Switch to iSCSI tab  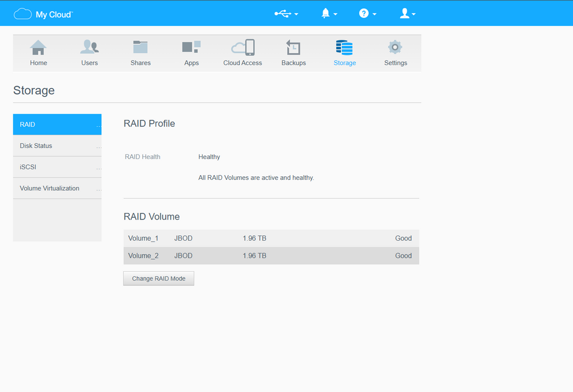tap(57, 167)
